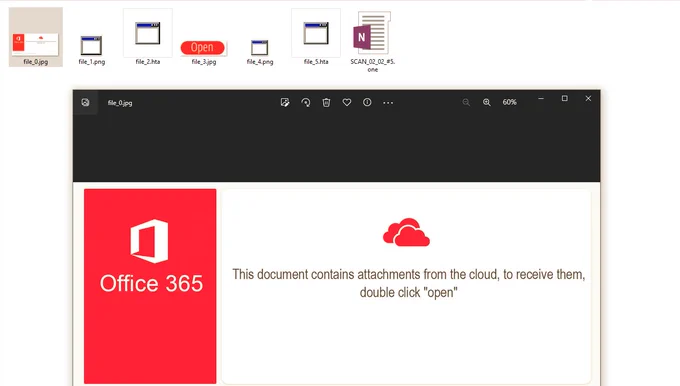680x386 pixels.
Task: Select the file_3.jpg Open image thumbnail
Action: (x=203, y=47)
